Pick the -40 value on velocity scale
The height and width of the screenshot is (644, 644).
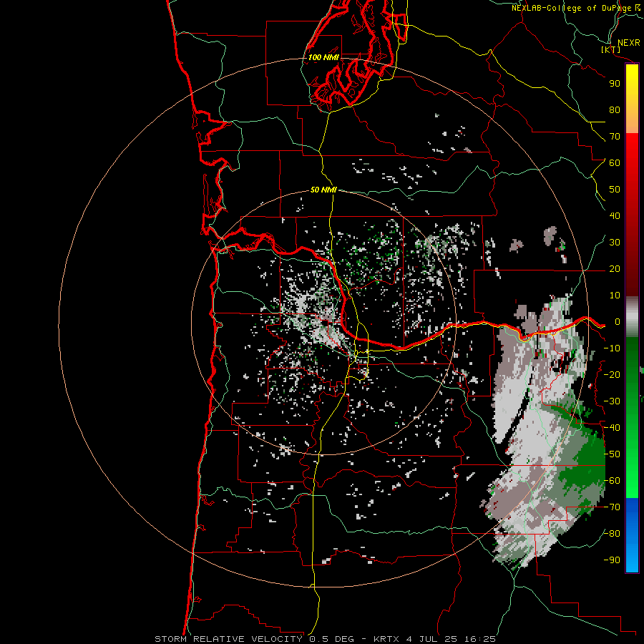coord(612,428)
